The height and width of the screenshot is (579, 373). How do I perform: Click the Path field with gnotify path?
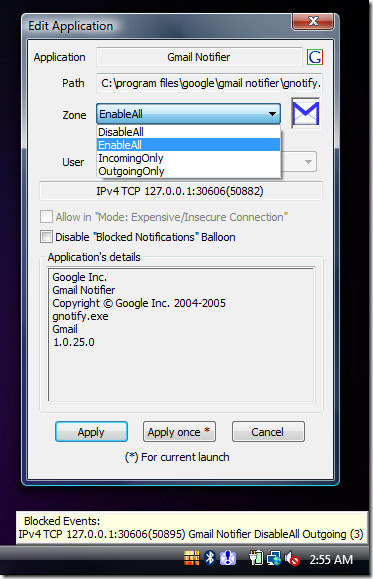pos(209,83)
